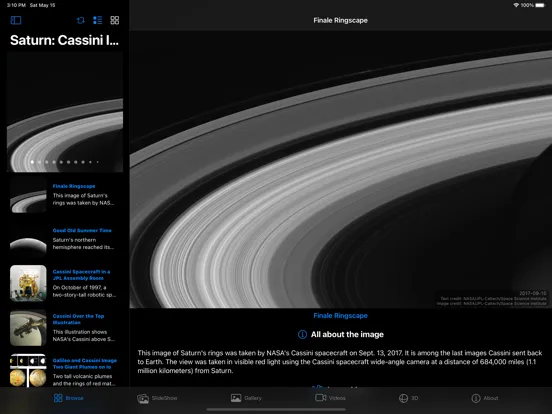The height and width of the screenshot is (414, 552).
Task: Open the Gallery tab
Action: (x=246, y=398)
